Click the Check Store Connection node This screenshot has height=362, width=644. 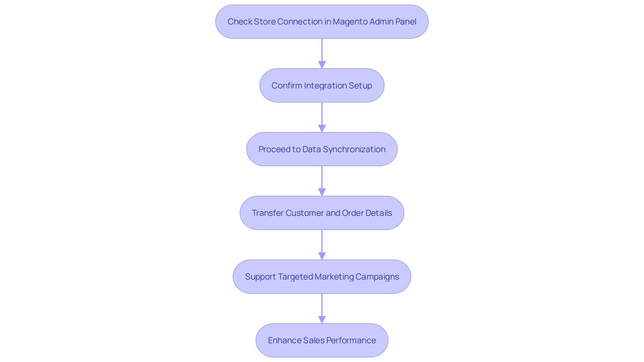coord(322,21)
